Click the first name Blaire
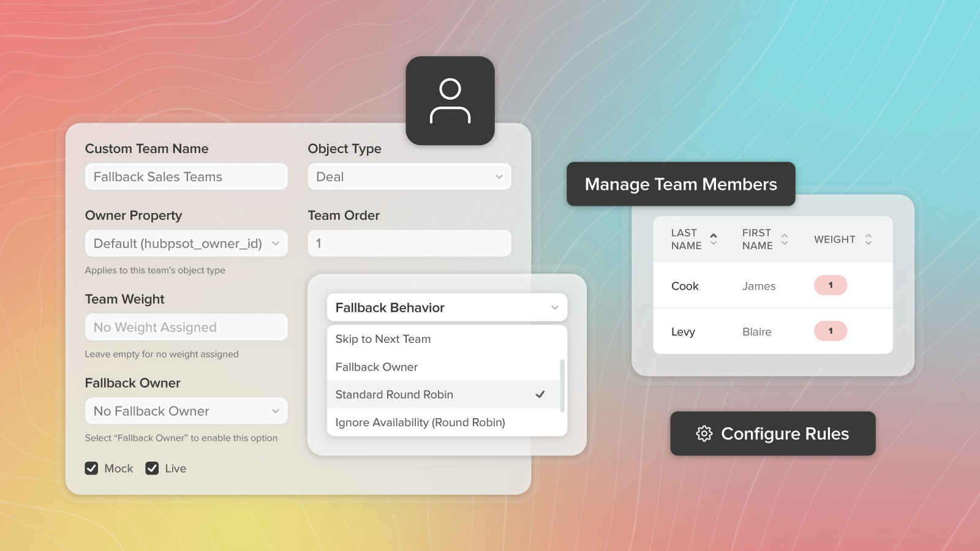Image resolution: width=980 pixels, height=551 pixels. coord(757,332)
